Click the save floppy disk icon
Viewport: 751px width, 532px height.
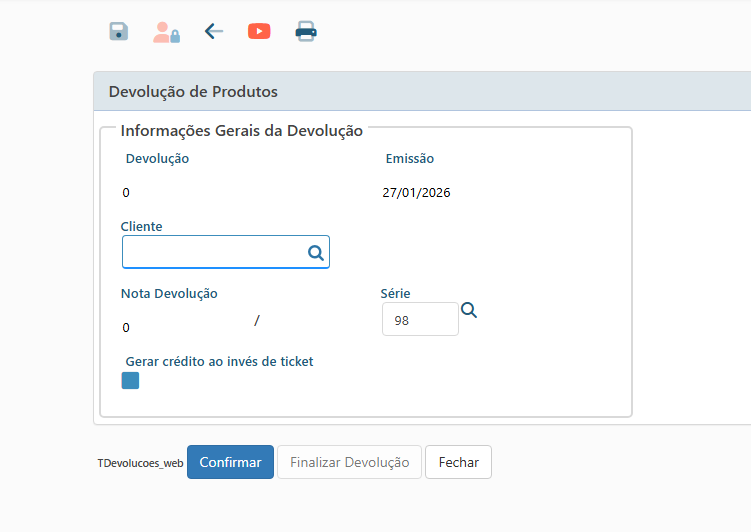tap(119, 31)
